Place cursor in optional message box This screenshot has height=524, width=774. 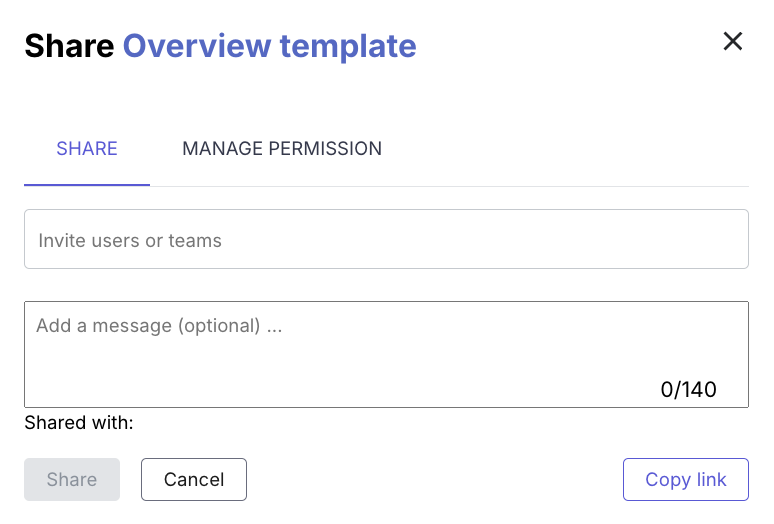pos(387,354)
